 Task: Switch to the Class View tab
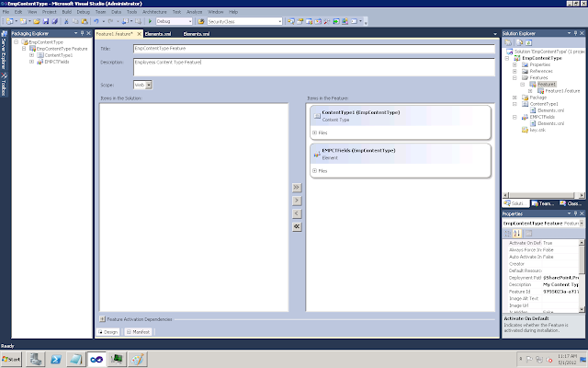(x=571, y=203)
